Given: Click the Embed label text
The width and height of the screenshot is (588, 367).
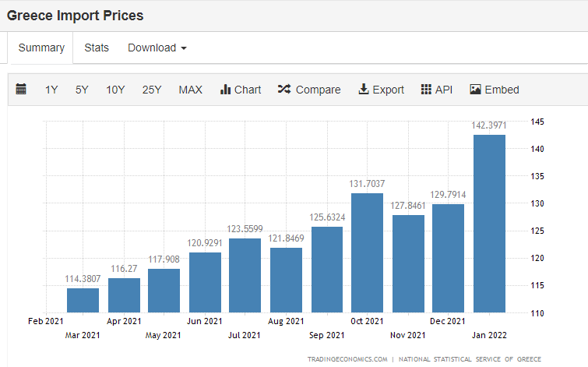Looking at the screenshot, I should tap(502, 90).
